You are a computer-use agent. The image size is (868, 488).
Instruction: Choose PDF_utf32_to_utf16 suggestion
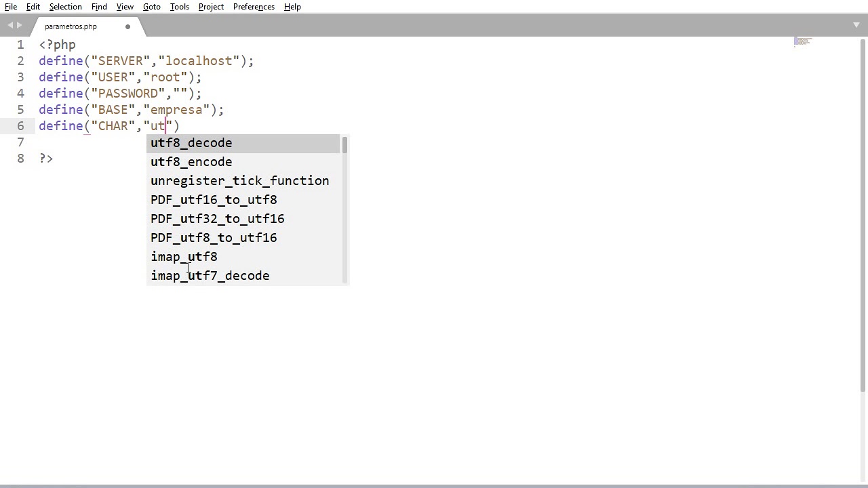[x=244, y=219]
